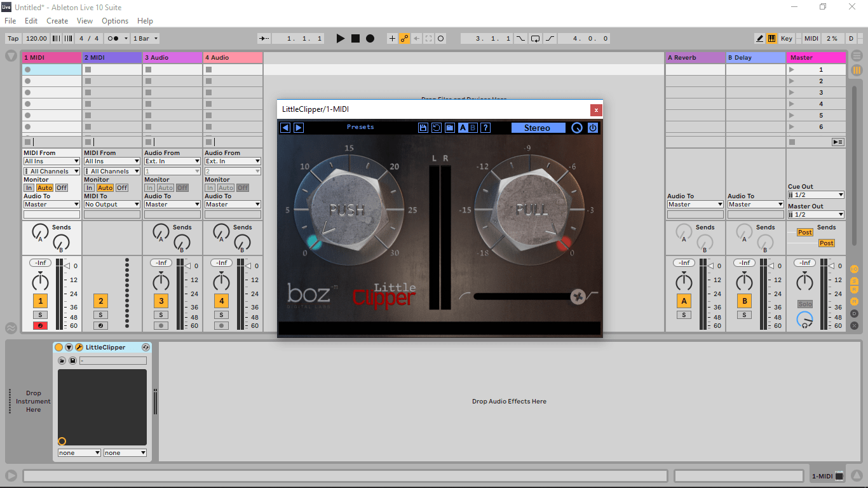Screen dimensions: 868x488
Task: Click the reload preset icon
Action: (437, 128)
